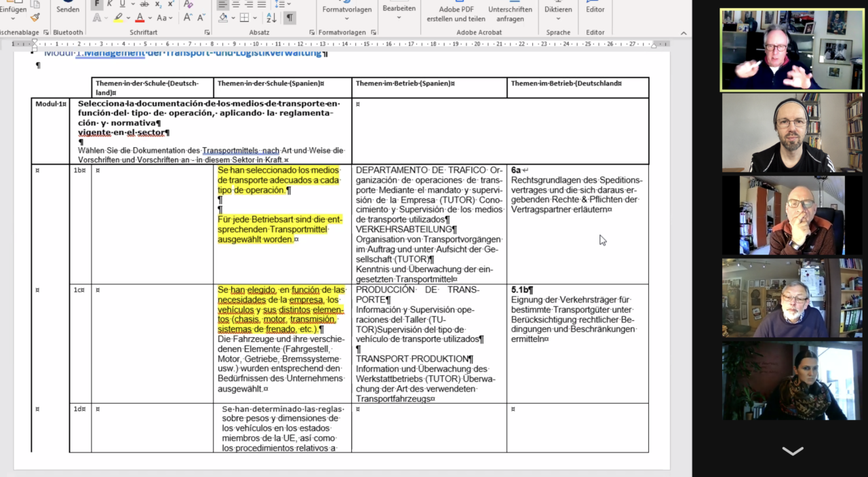Align paragraph text to the right
Image resolution: width=868 pixels, height=477 pixels.
pos(248,4)
